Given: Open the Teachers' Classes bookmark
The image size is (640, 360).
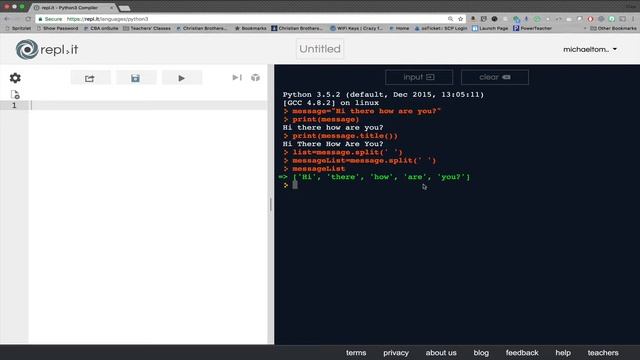Looking at the screenshot, I should (x=147, y=28).
